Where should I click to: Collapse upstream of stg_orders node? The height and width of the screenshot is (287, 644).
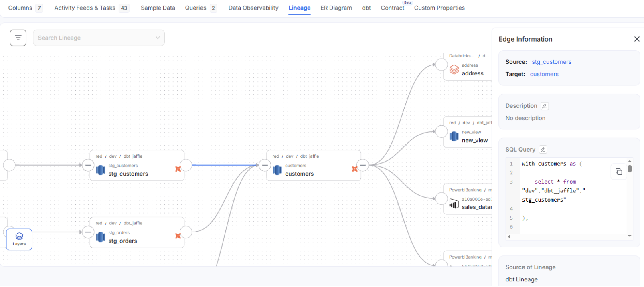click(88, 232)
